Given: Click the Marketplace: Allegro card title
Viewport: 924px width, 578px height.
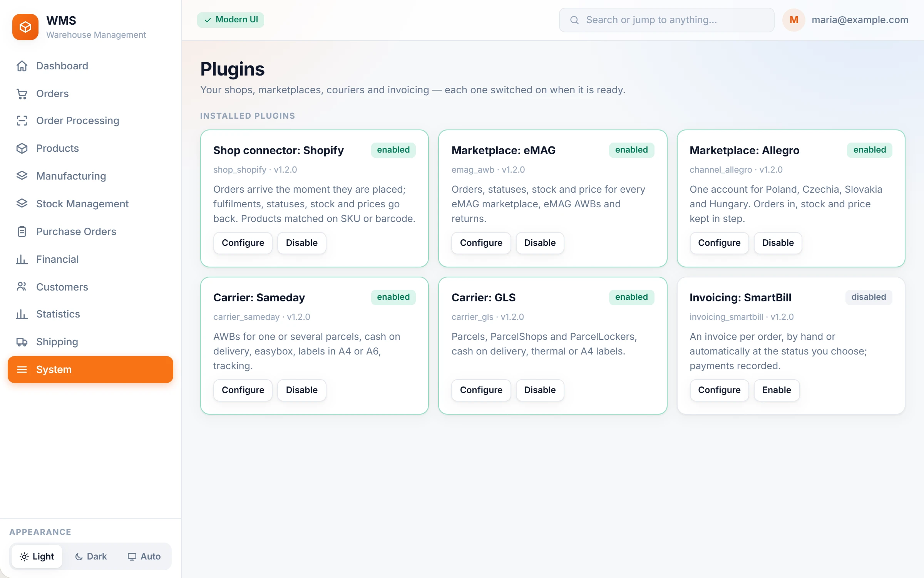Looking at the screenshot, I should 744,150.
